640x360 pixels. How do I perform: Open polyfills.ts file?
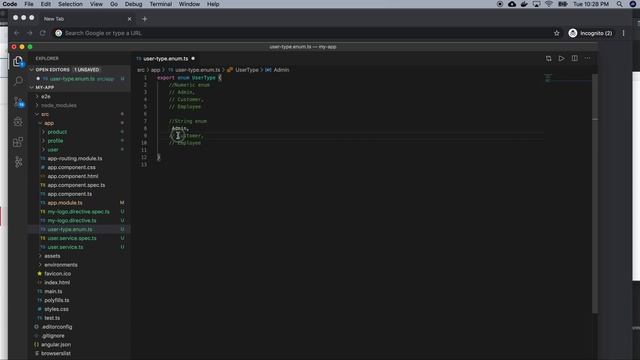pyautogui.click(x=56, y=300)
